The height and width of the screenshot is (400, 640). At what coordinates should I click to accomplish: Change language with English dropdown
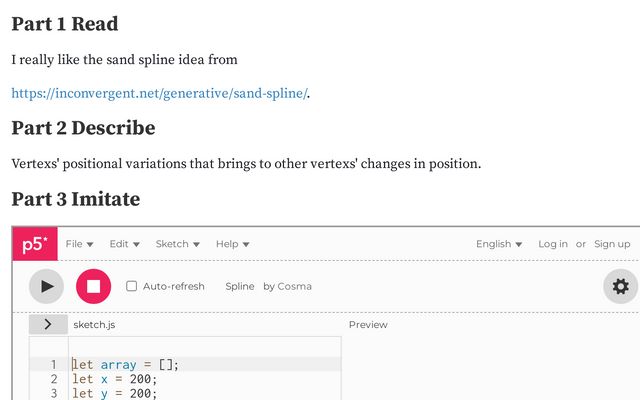pyautogui.click(x=499, y=244)
